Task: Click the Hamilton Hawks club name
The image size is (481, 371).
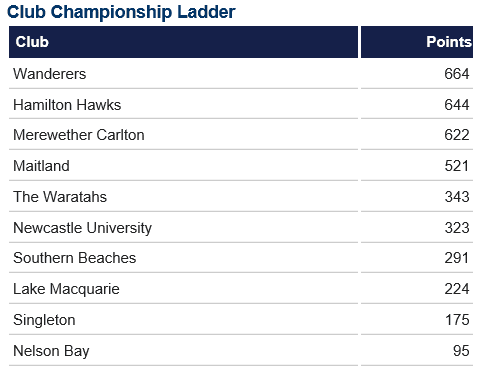Action: coord(67,105)
